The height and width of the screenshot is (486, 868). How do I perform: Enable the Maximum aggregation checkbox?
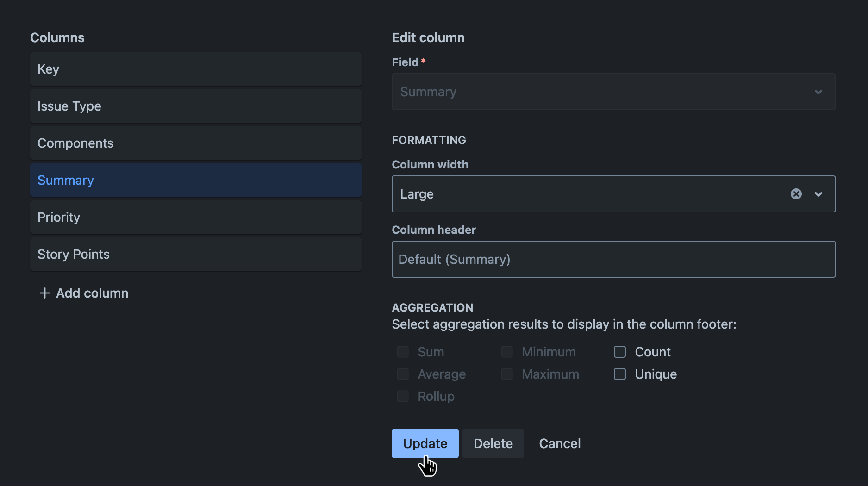pos(506,374)
